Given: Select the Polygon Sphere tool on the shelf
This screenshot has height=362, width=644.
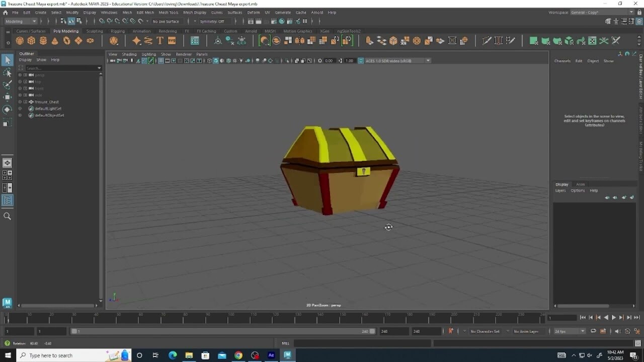Looking at the screenshot, I should 20,40.
